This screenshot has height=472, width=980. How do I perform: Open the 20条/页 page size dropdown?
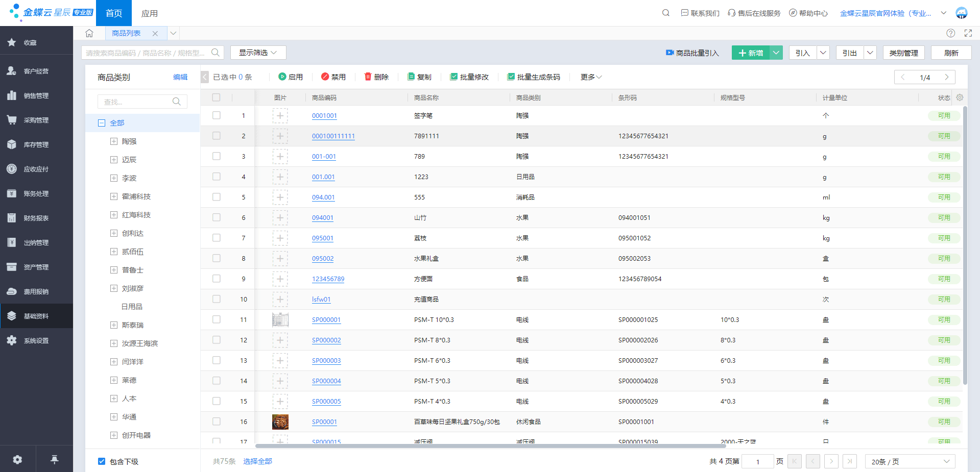pyautogui.click(x=910, y=461)
